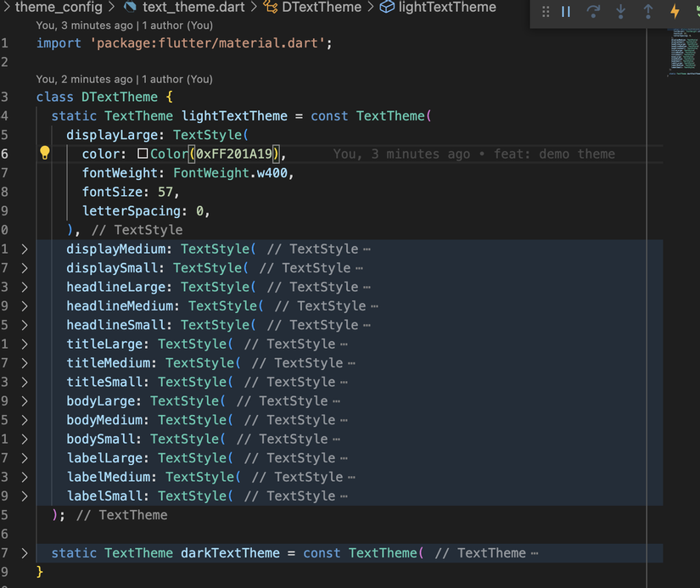This screenshot has width=700, height=588.
Task: Trigger Flutter Hot Reload lightning bolt
Action: (675, 12)
